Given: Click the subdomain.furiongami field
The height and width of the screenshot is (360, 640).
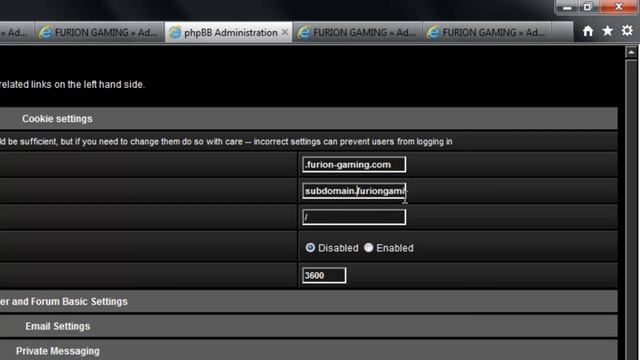Looking at the screenshot, I should [354, 191].
